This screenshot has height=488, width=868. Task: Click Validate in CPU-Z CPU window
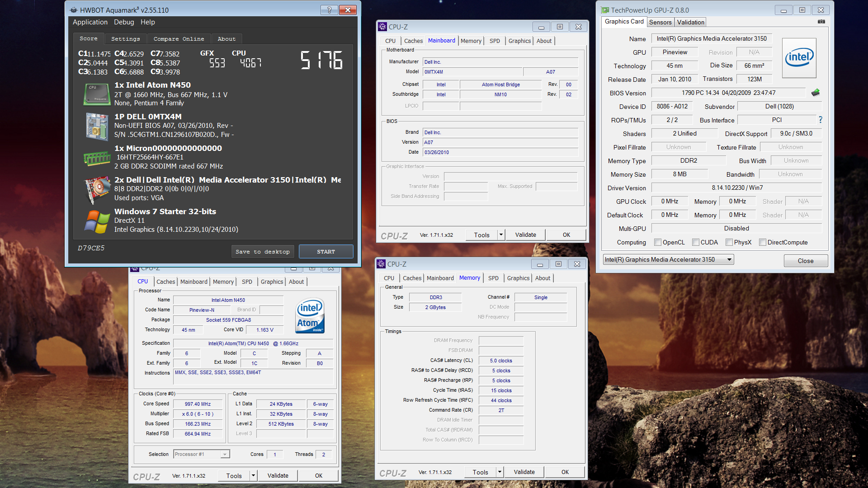tap(278, 475)
